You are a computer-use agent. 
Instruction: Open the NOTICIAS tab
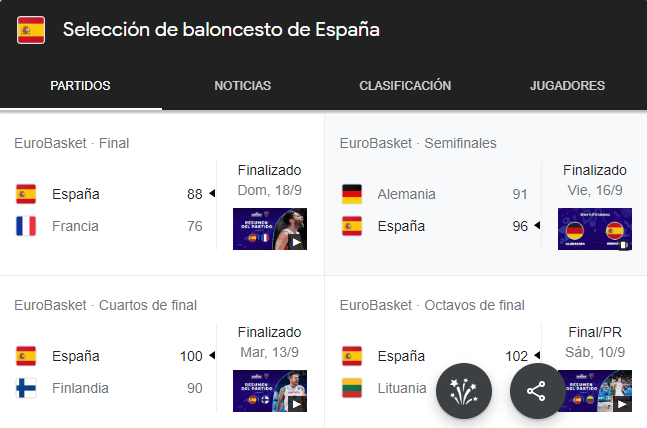click(242, 86)
